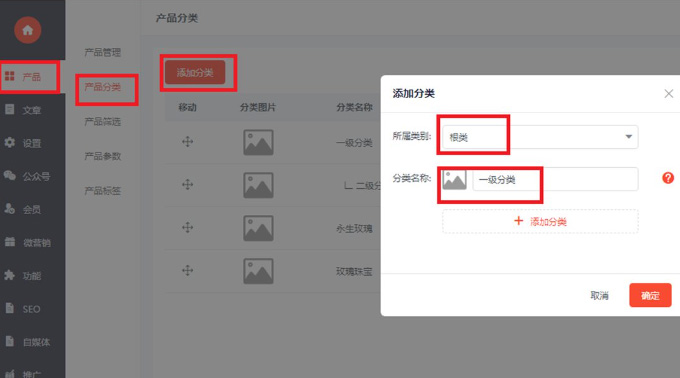Click the 公众号 WeChat icon
This screenshot has height=378, width=680.
pyautogui.click(x=10, y=175)
